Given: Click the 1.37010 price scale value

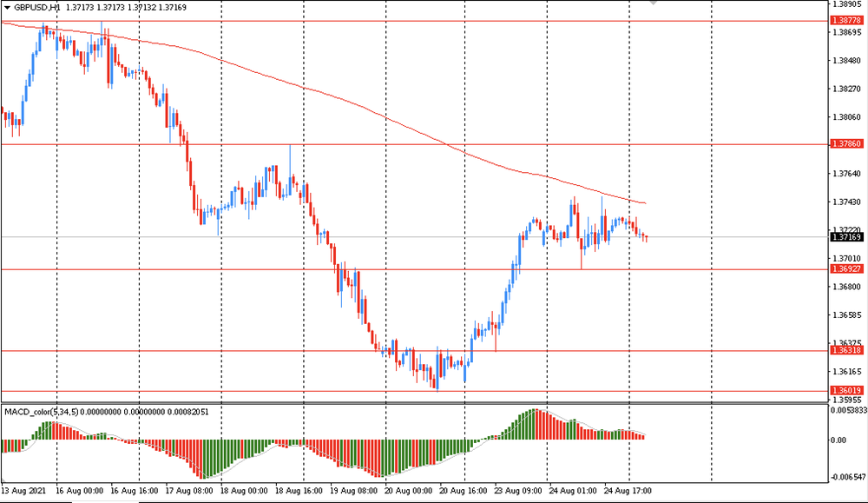Looking at the screenshot, I should (x=847, y=259).
